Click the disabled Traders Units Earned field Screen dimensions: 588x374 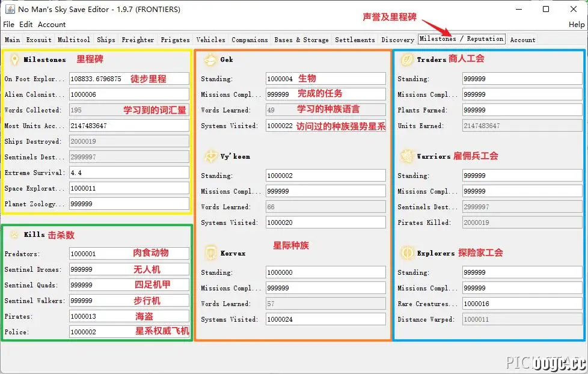522,126
